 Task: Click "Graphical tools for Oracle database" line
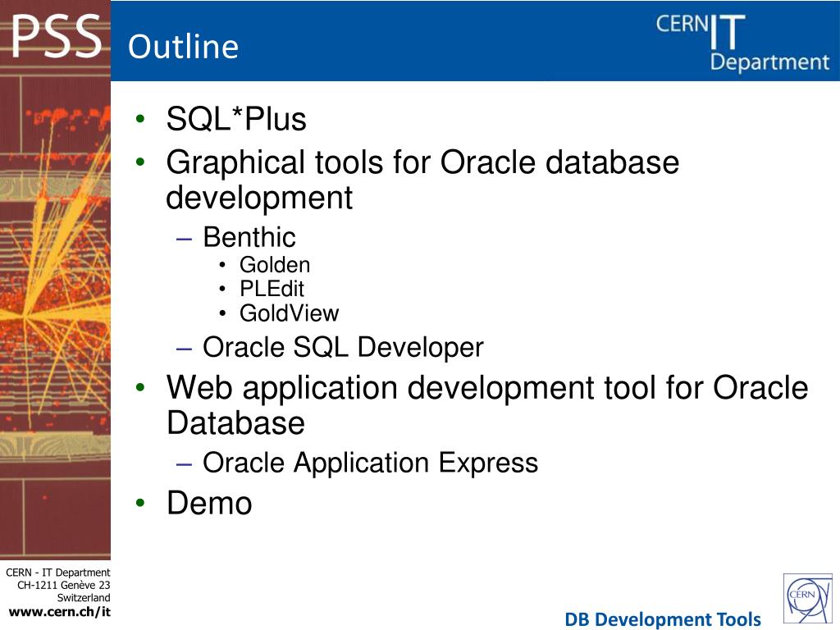tap(422, 162)
